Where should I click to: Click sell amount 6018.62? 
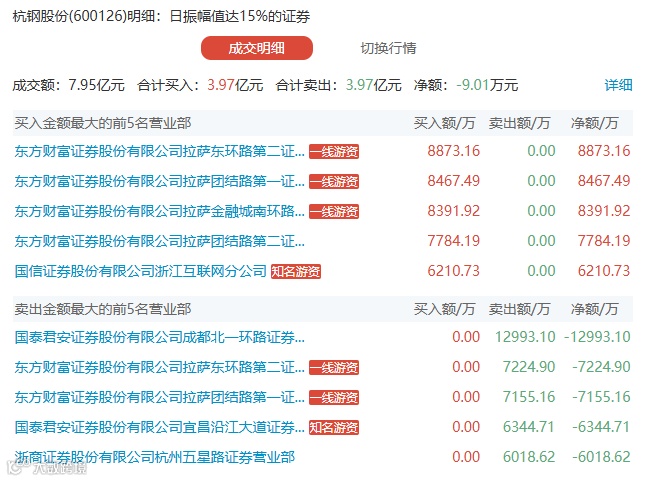coord(529,457)
